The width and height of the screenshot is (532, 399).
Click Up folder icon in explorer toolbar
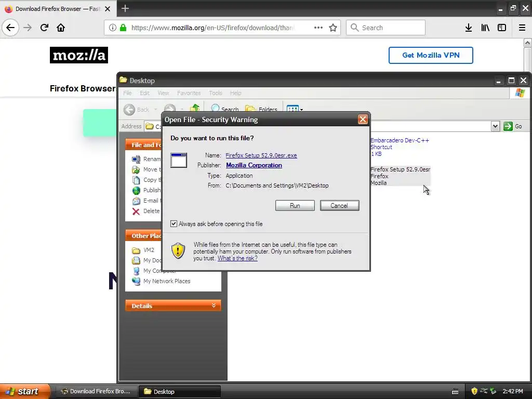click(x=195, y=109)
